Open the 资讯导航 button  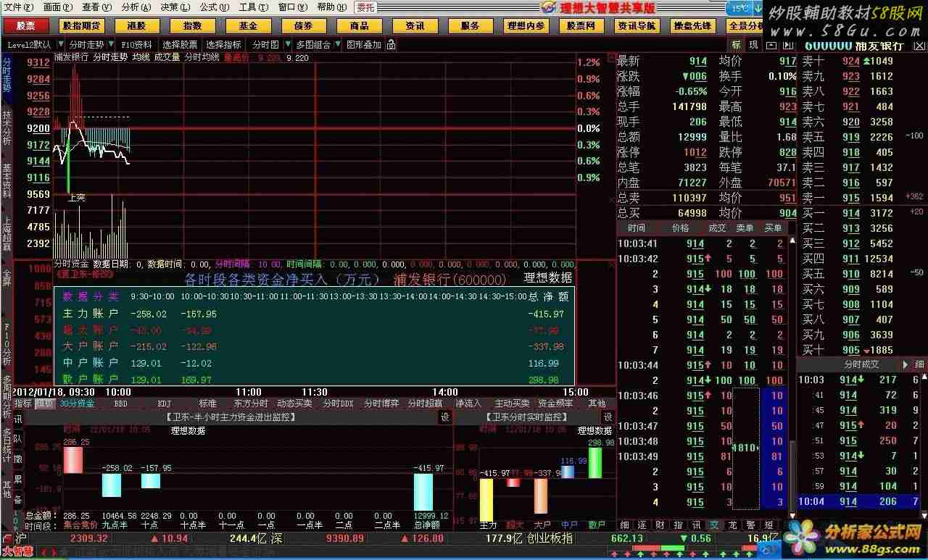pyautogui.click(x=637, y=25)
